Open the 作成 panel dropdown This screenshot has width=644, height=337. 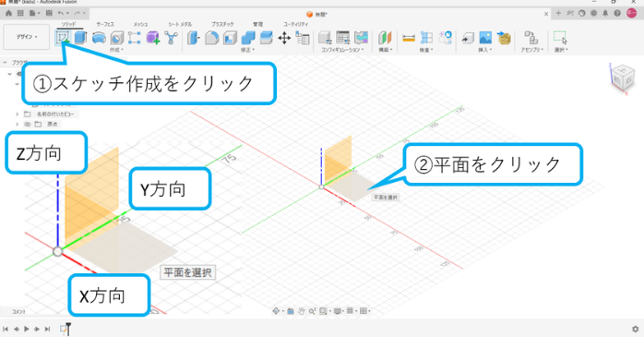coord(116,50)
